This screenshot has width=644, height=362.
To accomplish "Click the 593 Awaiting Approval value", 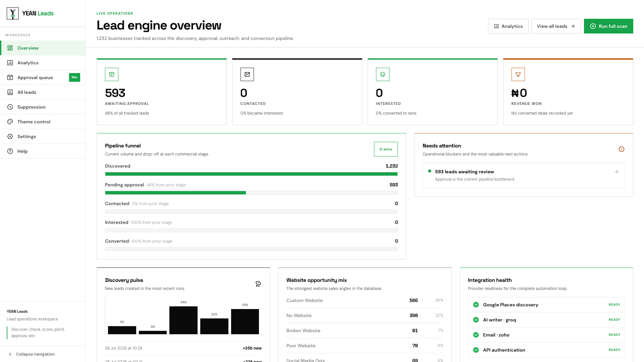I will [x=115, y=93].
